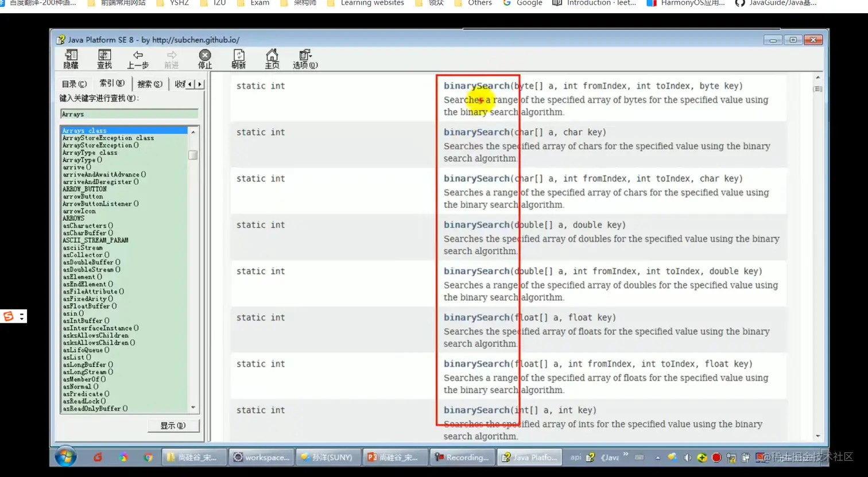This screenshot has height=477, width=868.
Task: Select "ASCII_STREAM_PARAM" index entry
Action: click(95, 241)
